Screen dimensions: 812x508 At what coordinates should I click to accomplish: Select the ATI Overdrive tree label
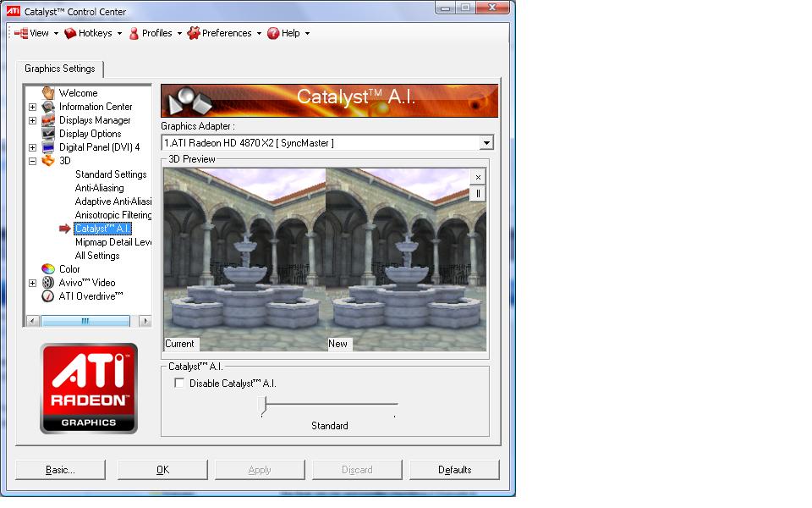coord(91,296)
